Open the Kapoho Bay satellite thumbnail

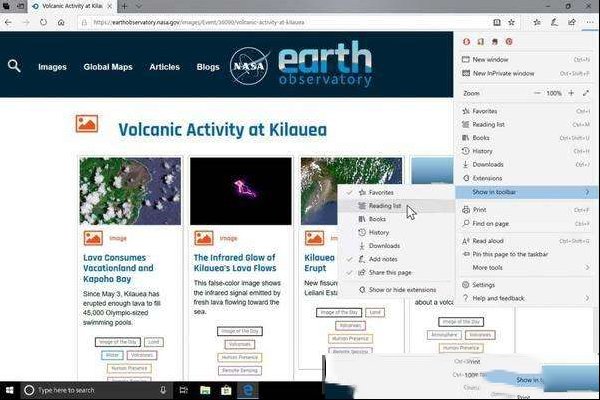(130, 191)
